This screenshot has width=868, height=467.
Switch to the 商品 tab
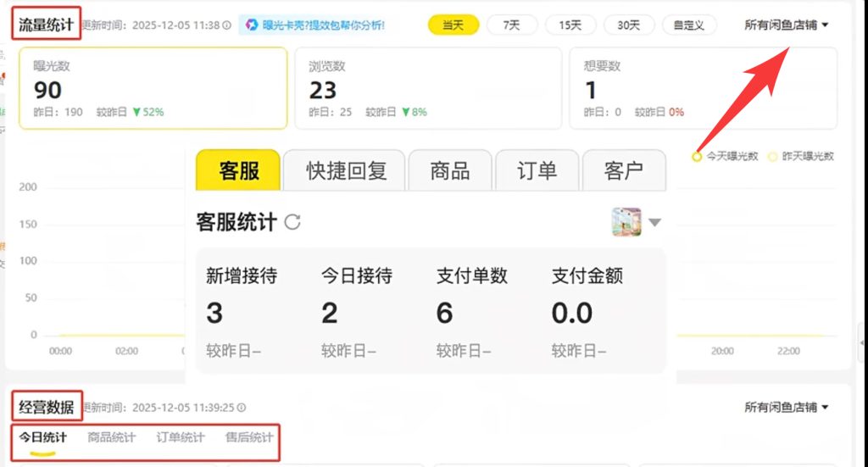[450, 170]
